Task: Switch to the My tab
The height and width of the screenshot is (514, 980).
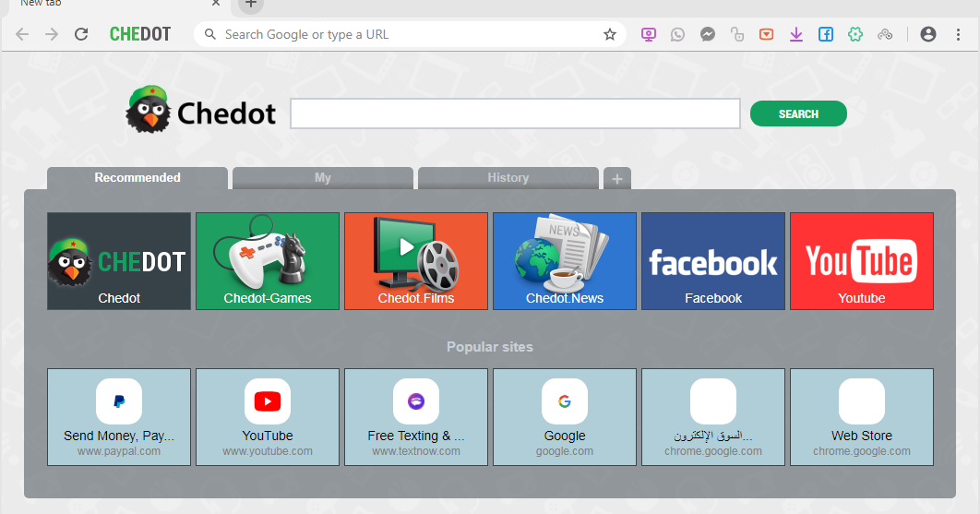Action: tap(322, 177)
